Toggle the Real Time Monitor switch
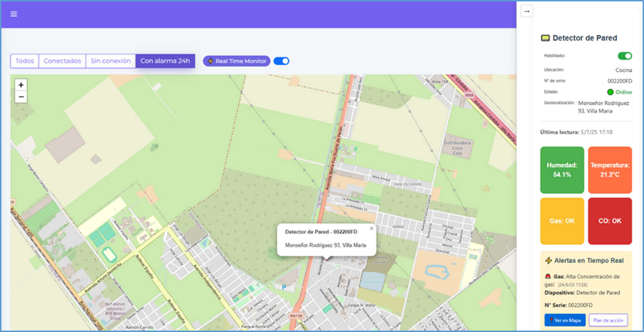This screenshot has width=644, height=332. point(281,61)
